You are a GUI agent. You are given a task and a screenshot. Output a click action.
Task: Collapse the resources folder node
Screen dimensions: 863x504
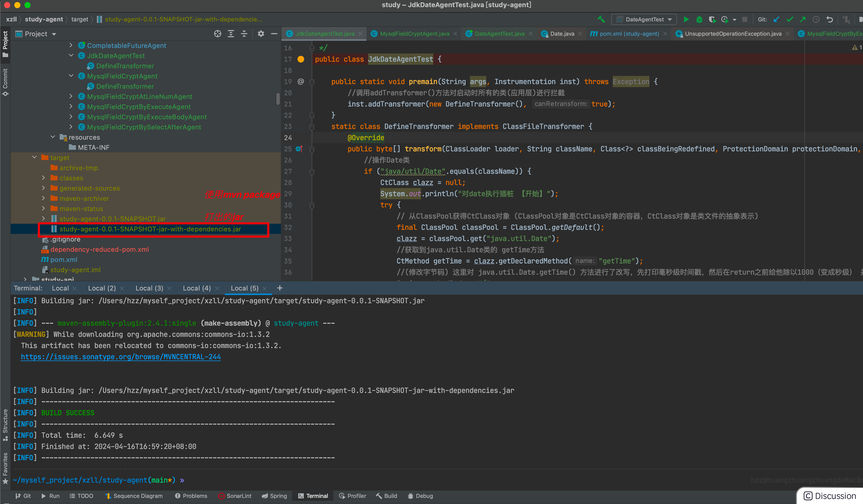pos(53,137)
